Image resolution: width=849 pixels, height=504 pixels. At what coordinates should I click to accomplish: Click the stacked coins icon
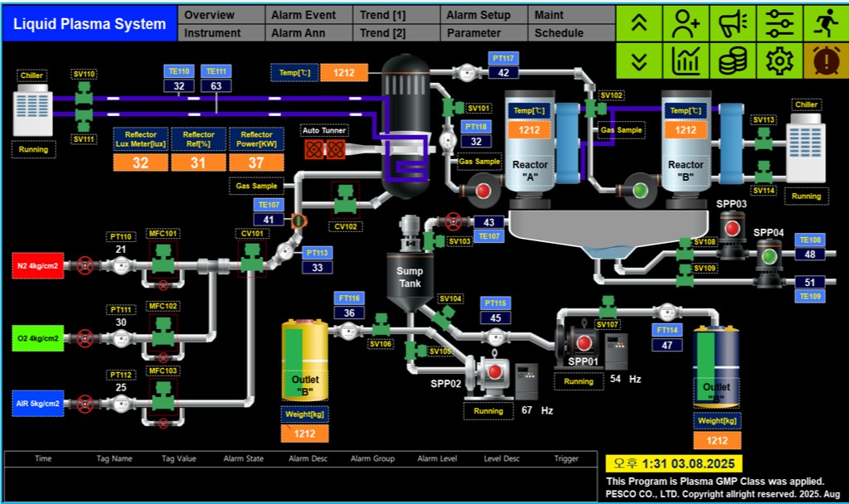[x=732, y=61]
